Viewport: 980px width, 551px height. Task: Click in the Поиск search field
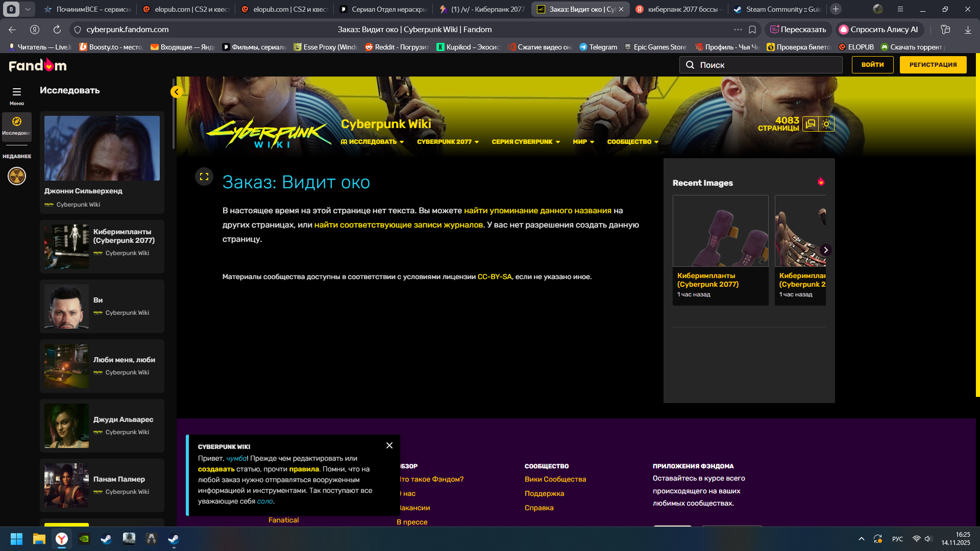point(766,65)
